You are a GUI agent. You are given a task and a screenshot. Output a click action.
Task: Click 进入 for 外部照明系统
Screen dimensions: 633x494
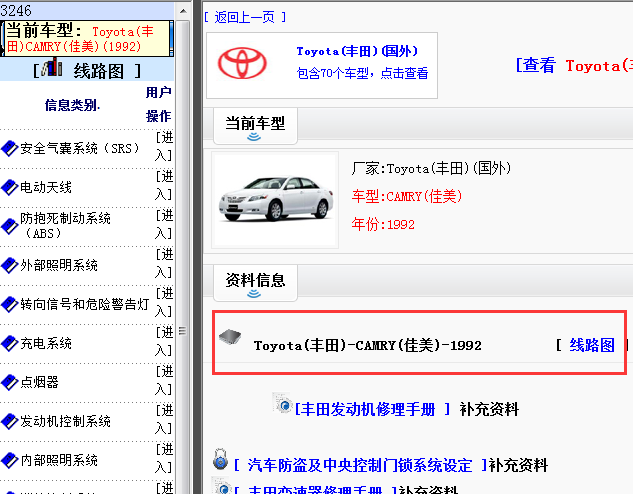pyautogui.click(x=164, y=263)
